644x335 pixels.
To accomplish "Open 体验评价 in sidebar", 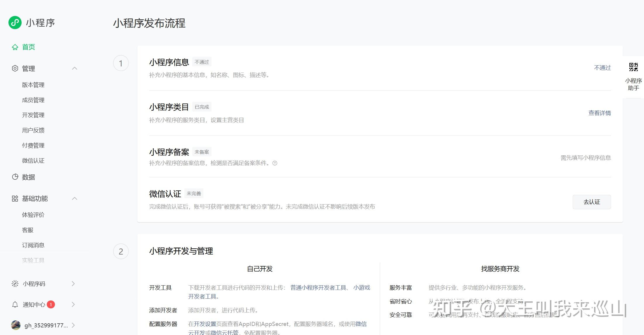I will click(x=33, y=215).
